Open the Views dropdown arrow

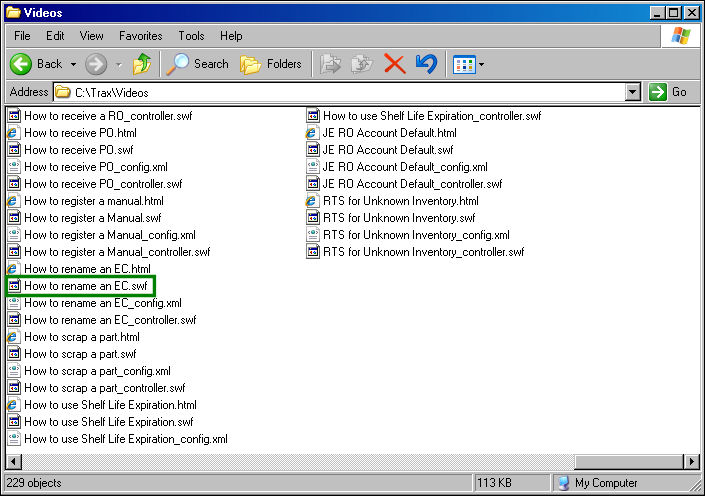click(482, 65)
